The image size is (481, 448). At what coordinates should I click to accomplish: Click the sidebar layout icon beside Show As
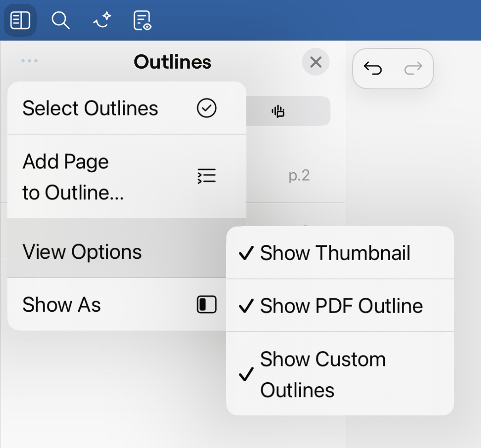point(206,304)
